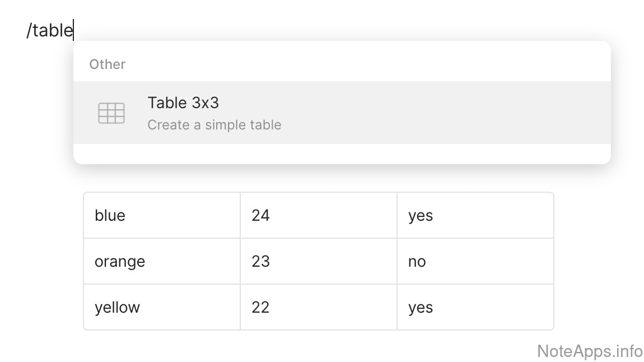
Task: Select the 'no' table cell
Action: click(417, 262)
